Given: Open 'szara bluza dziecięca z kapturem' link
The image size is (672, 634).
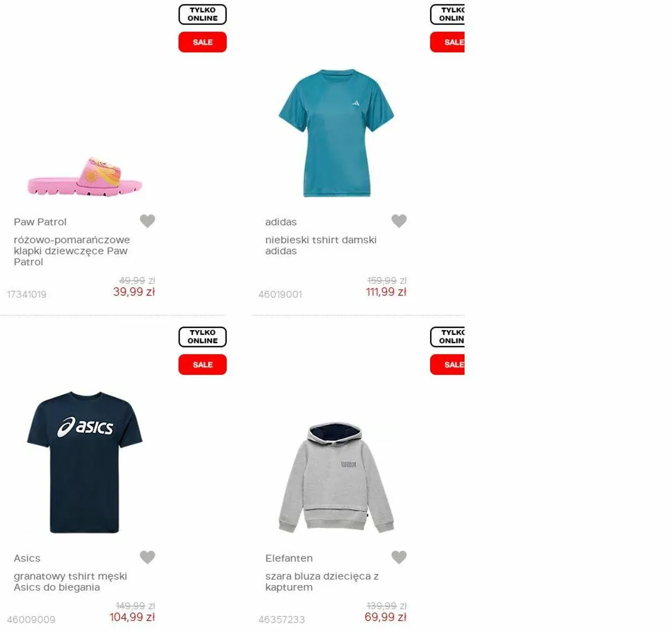Looking at the screenshot, I should (322, 581).
